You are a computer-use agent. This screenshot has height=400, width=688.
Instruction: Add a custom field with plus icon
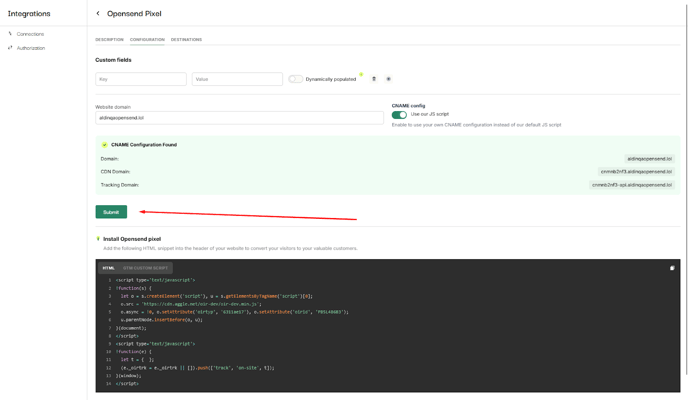tap(389, 79)
